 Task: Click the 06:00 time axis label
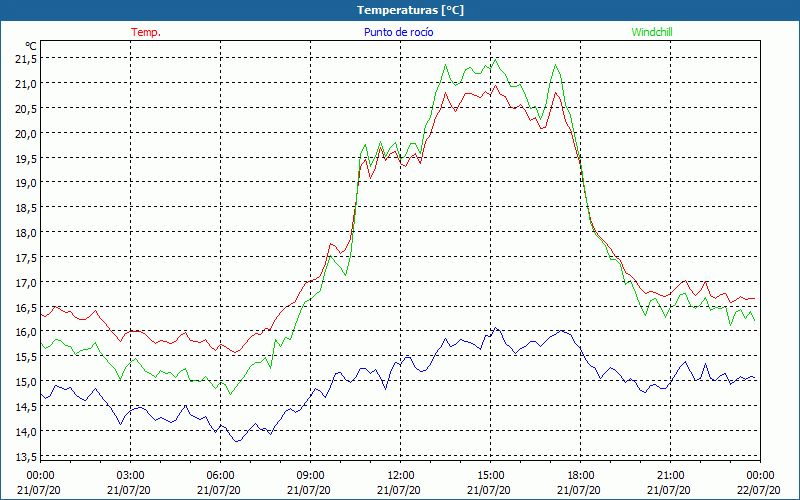click(x=220, y=476)
